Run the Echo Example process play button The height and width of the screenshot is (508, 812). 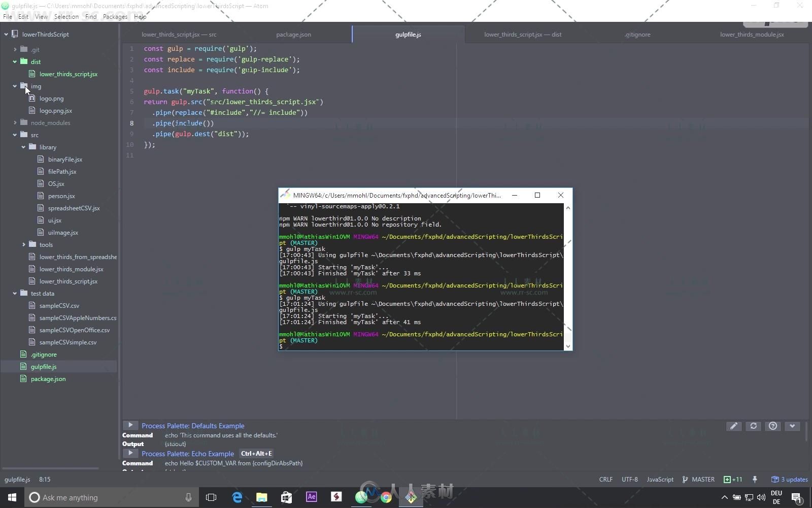(x=130, y=453)
